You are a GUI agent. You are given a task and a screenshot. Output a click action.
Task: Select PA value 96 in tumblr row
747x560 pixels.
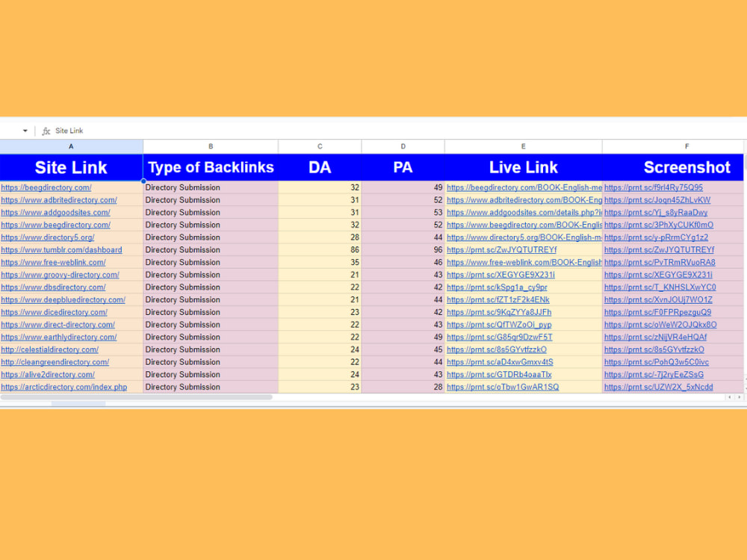(403, 249)
